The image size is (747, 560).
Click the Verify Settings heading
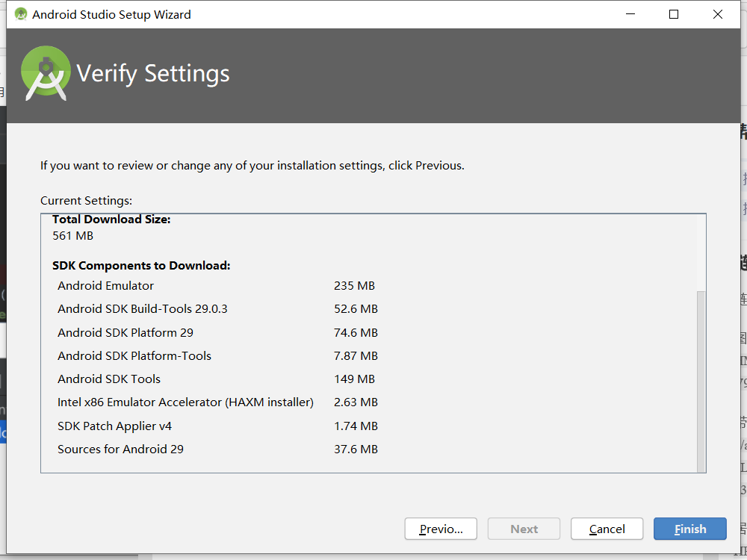pyautogui.click(x=153, y=74)
